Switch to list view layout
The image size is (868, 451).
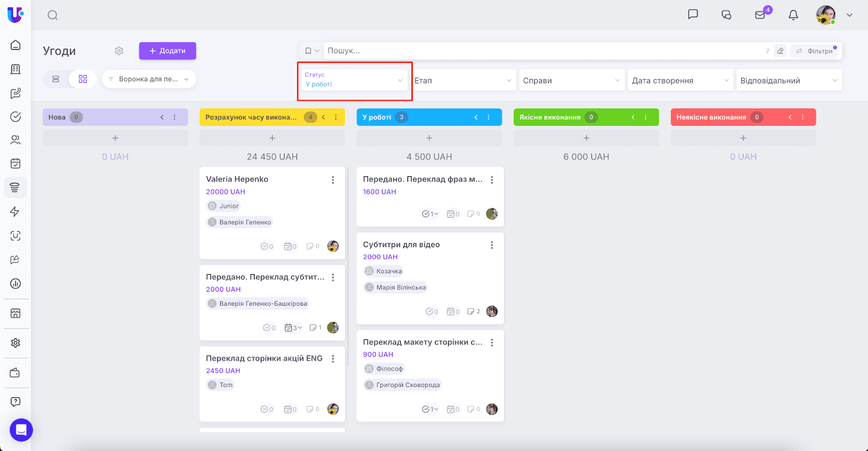click(x=56, y=79)
